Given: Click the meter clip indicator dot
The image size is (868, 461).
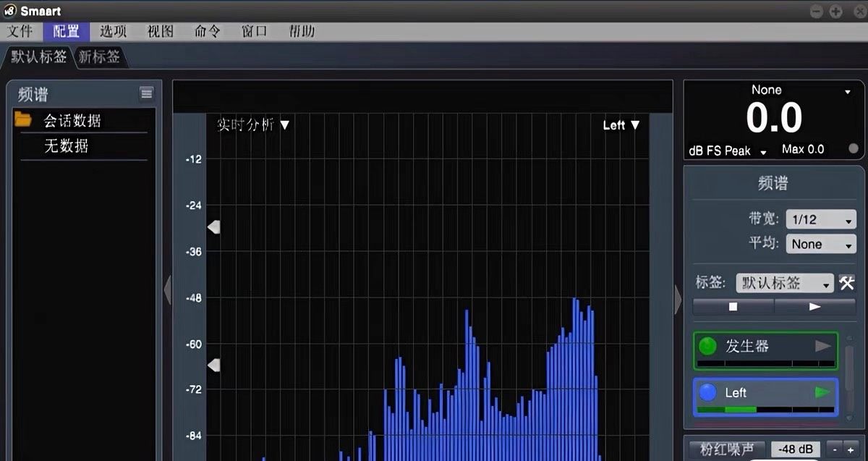Looking at the screenshot, I should [x=854, y=149].
